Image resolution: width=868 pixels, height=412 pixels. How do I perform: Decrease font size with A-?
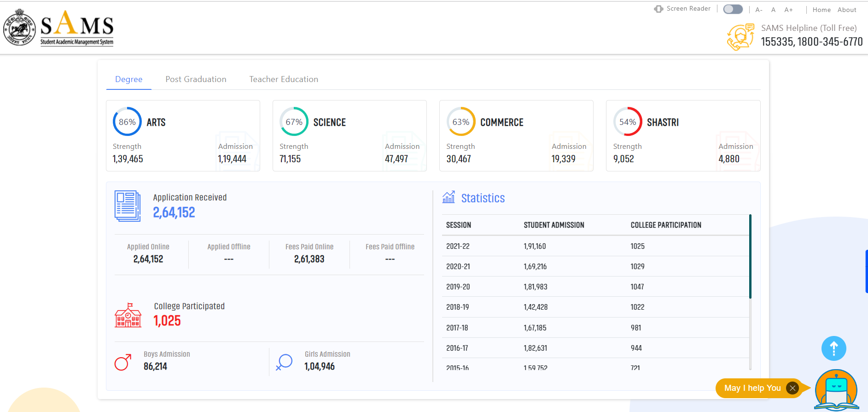[759, 10]
